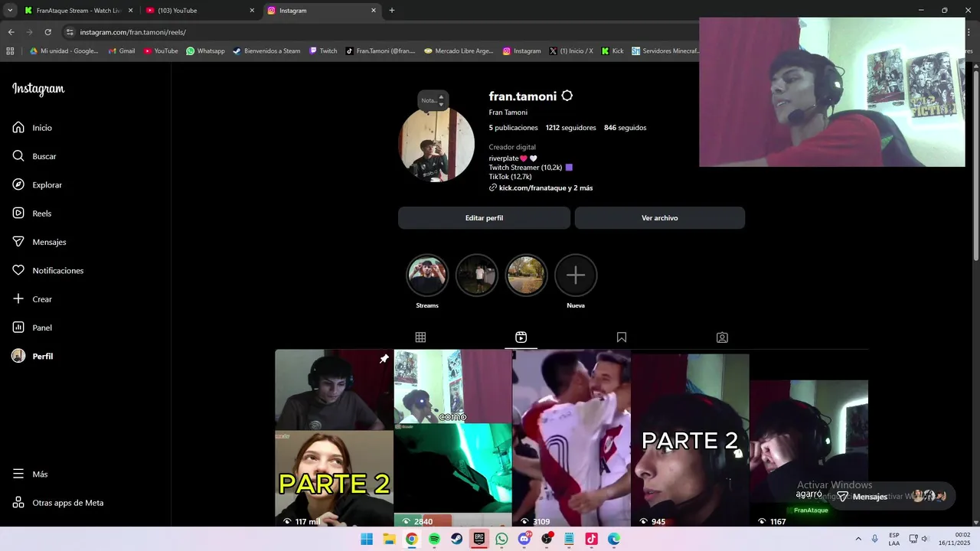980x551 pixels.
Task: Go back in browser history
Action: [11, 32]
